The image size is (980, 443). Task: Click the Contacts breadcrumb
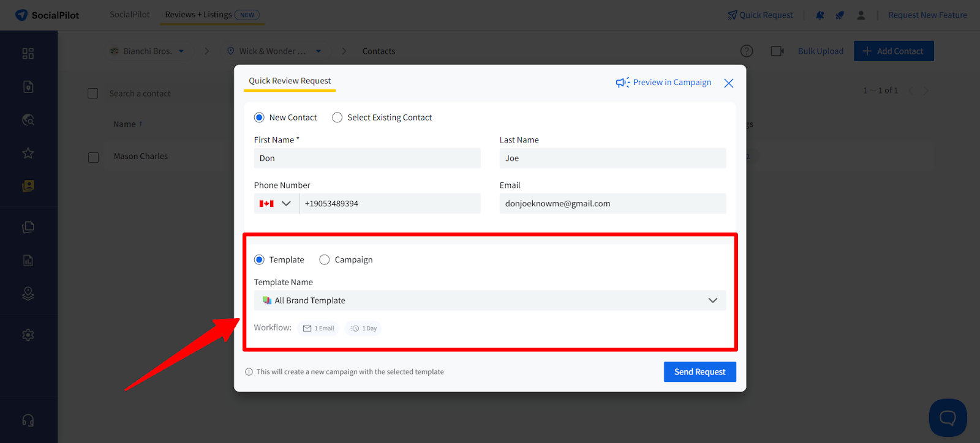point(379,51)
